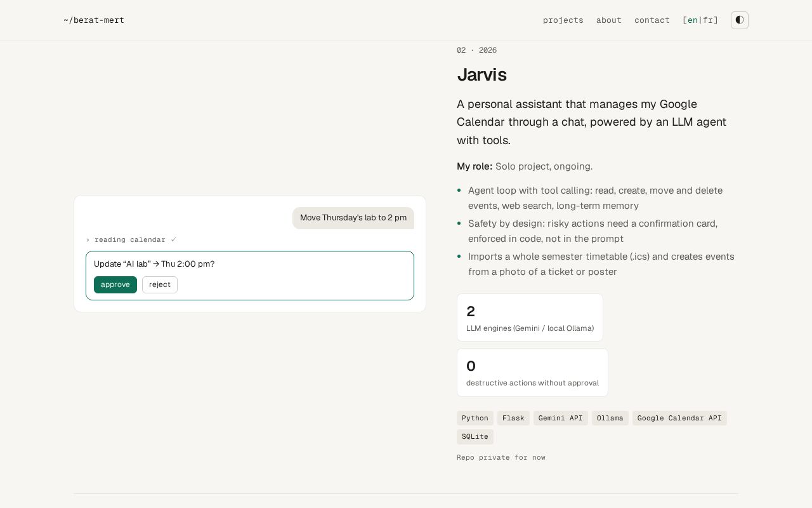Reject the AI lab update
812x508 pixels.
(160, 285)
